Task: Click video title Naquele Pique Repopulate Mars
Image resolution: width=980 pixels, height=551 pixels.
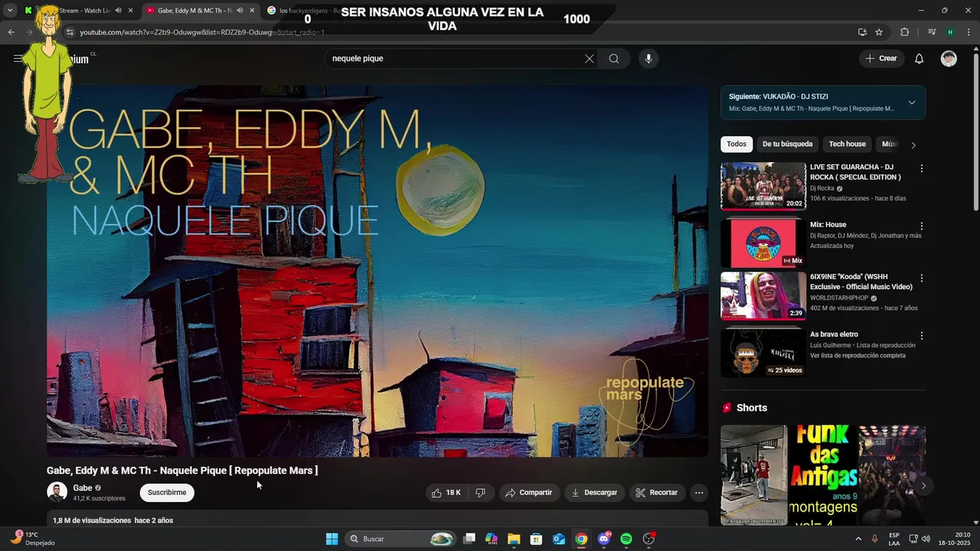Action: 182,471
